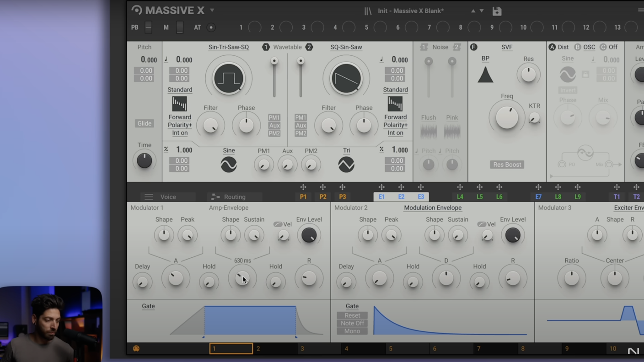This screenshot has height=362, width=644.
Task: Click the Note Off button in Modulator 2
Action: (352, 323)
